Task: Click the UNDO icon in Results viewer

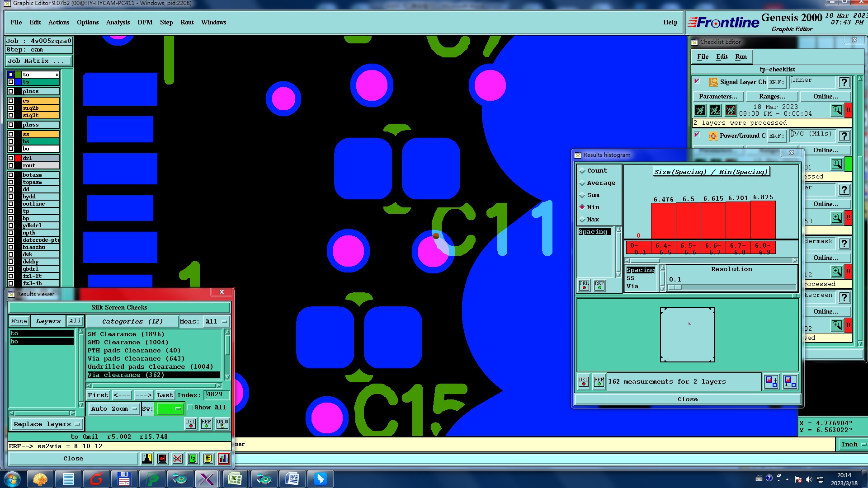Action: pos(222,423)
